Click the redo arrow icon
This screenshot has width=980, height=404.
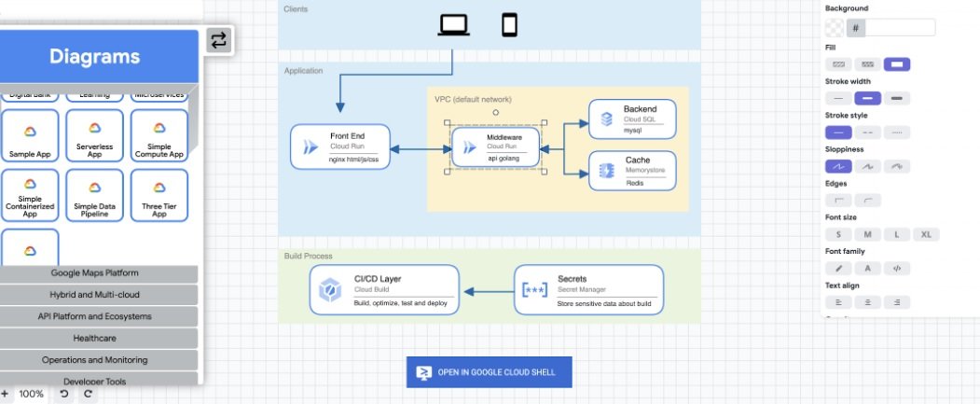[x=89, y=394]
